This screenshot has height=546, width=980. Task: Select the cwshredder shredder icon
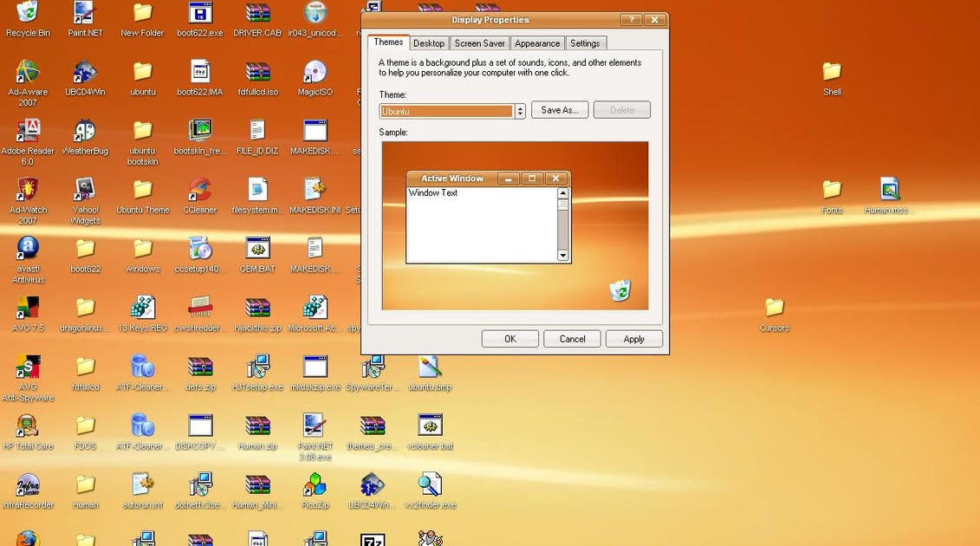200,308
